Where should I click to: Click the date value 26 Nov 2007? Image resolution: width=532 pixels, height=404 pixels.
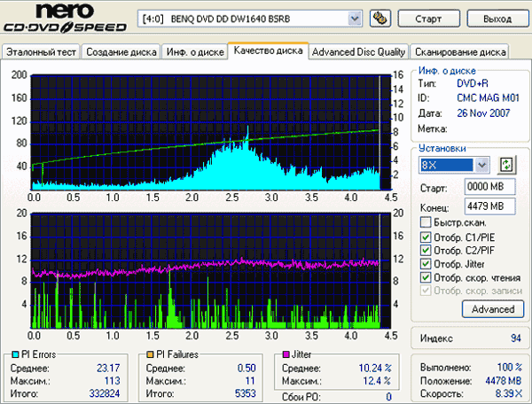[x=483, y=113]
